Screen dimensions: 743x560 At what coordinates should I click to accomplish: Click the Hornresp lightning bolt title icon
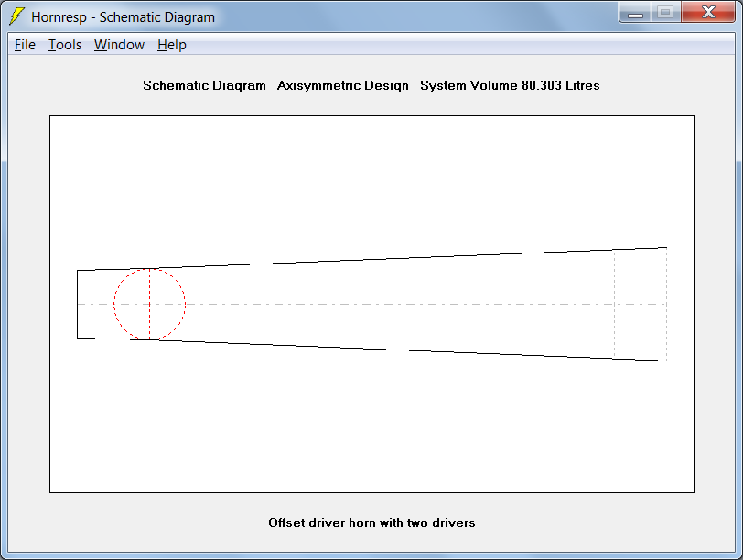click(x=17, y=16)
